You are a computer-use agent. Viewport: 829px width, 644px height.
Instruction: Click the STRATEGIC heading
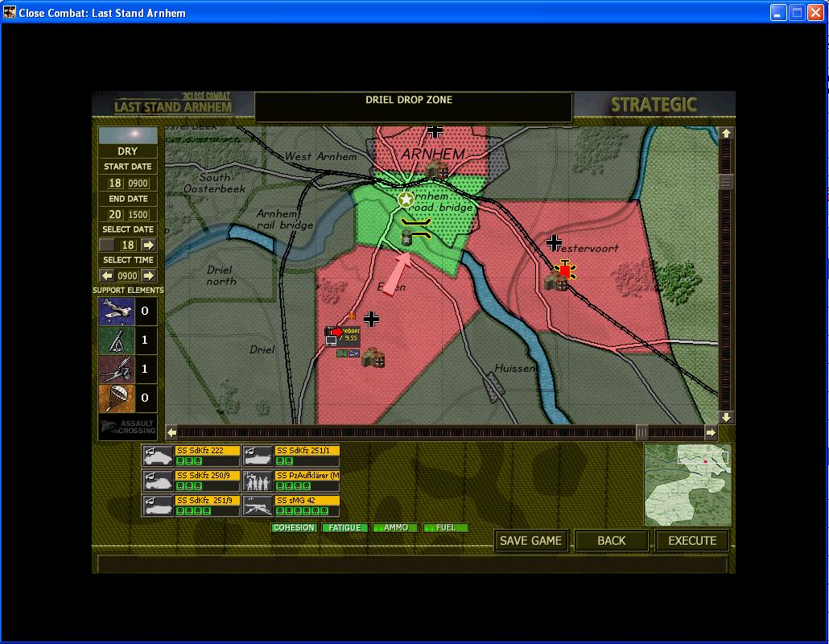point(654,105)
